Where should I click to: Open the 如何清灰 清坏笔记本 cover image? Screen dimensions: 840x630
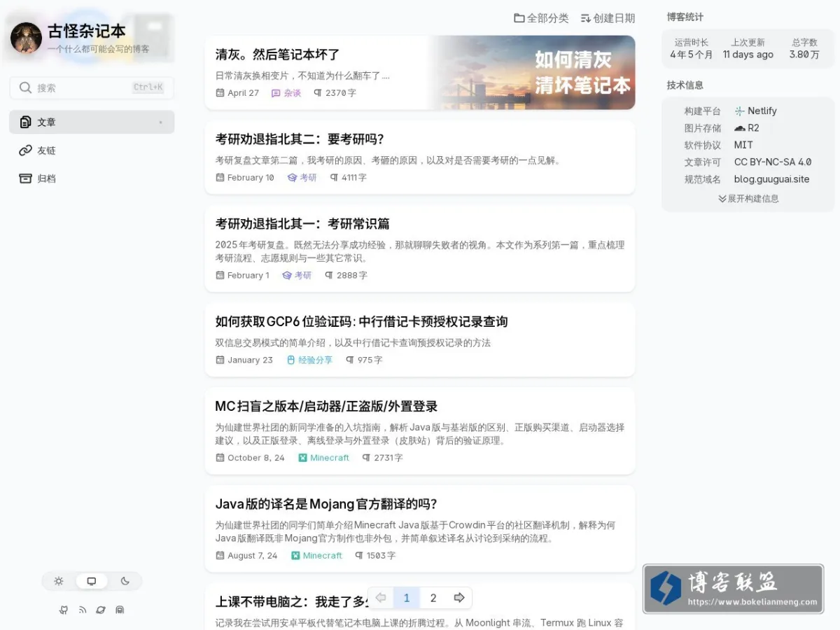coord(533,73)
